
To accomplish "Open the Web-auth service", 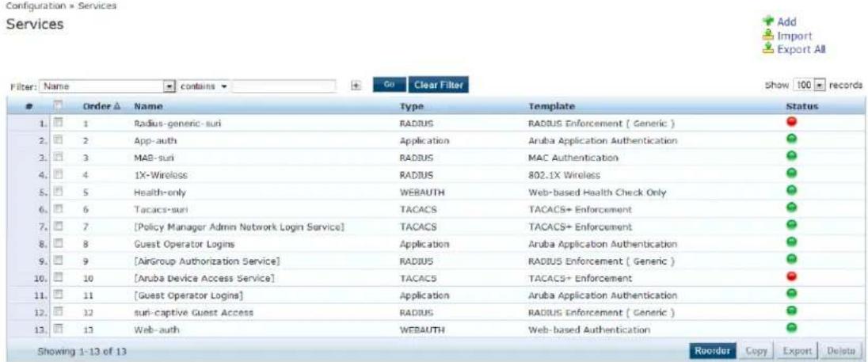I will (x=157, y=330).
